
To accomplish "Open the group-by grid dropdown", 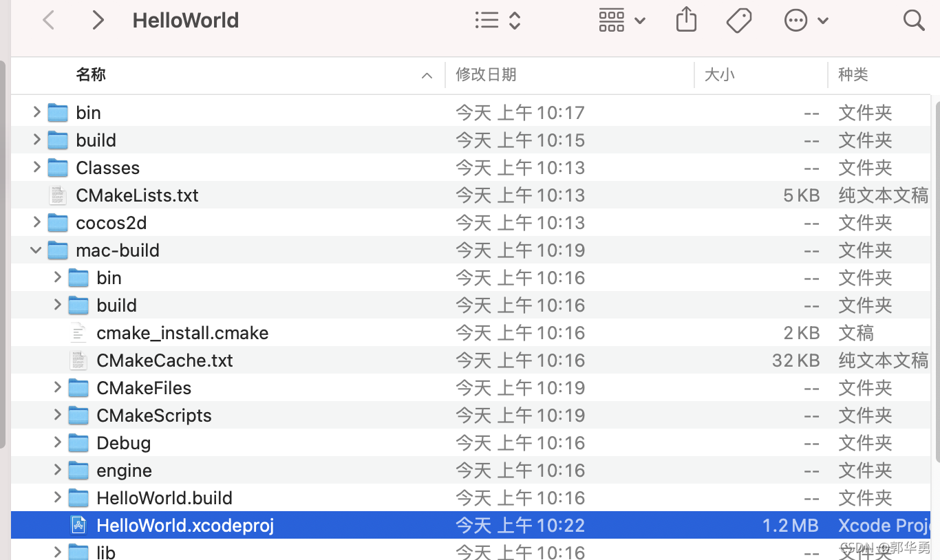I will (622, 21).
